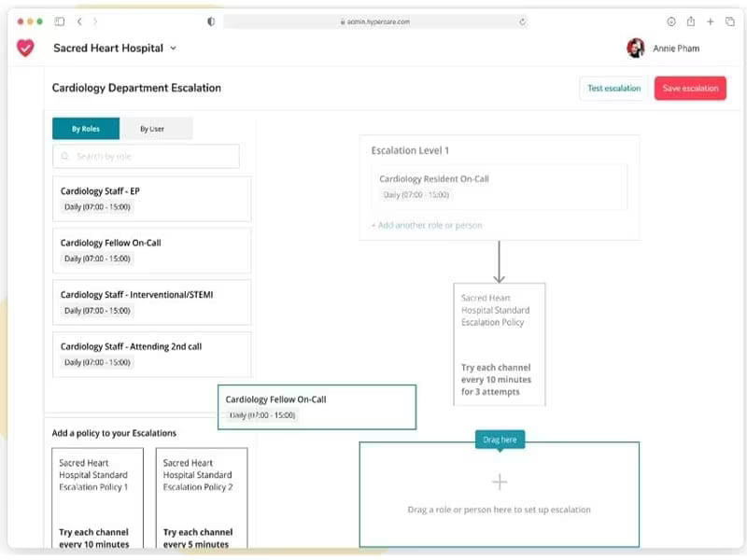Go forward with browser forward arrow

95,21
